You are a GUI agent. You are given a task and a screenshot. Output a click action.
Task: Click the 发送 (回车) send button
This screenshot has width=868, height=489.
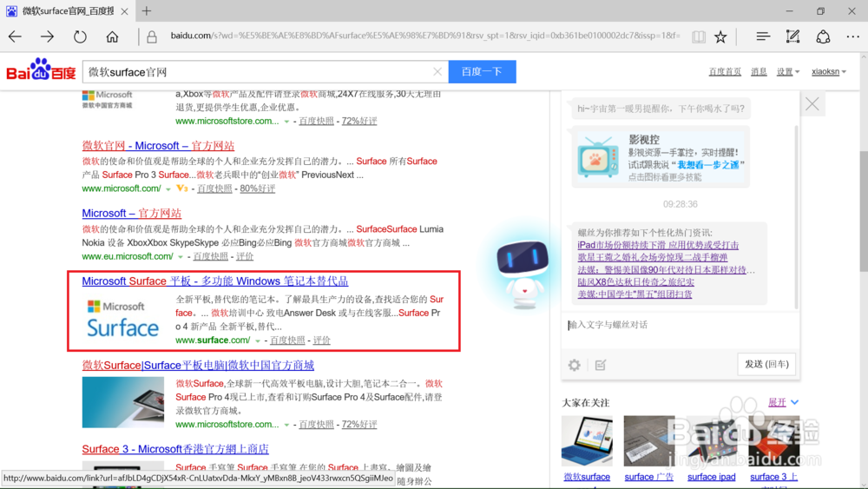point(766,364)
